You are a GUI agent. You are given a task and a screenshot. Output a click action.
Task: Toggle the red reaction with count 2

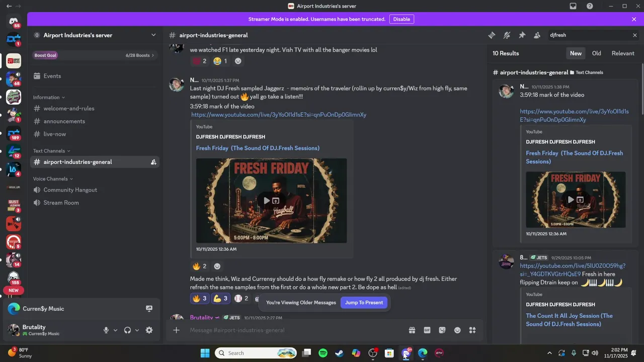pos(199,61)
